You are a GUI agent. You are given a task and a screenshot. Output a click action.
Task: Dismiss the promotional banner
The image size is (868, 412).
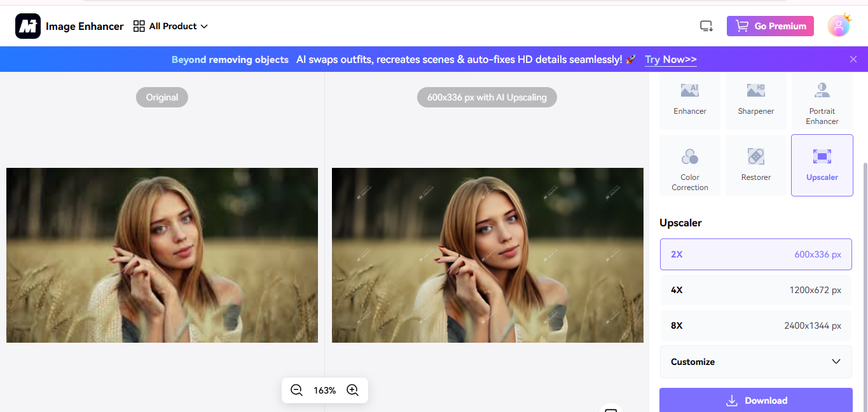853,58
